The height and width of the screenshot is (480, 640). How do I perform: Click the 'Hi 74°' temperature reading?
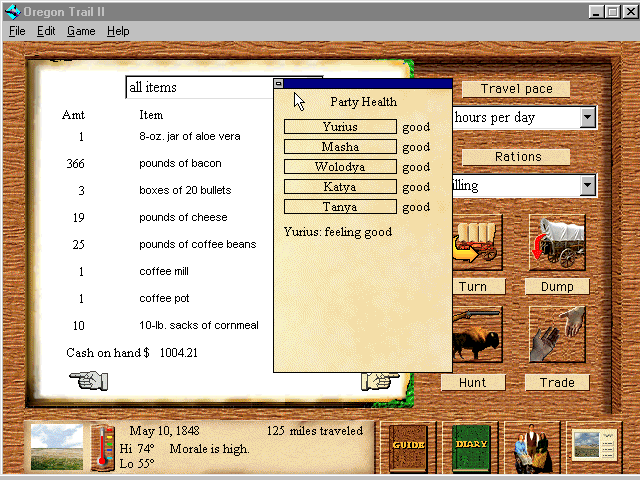point(137,449)
